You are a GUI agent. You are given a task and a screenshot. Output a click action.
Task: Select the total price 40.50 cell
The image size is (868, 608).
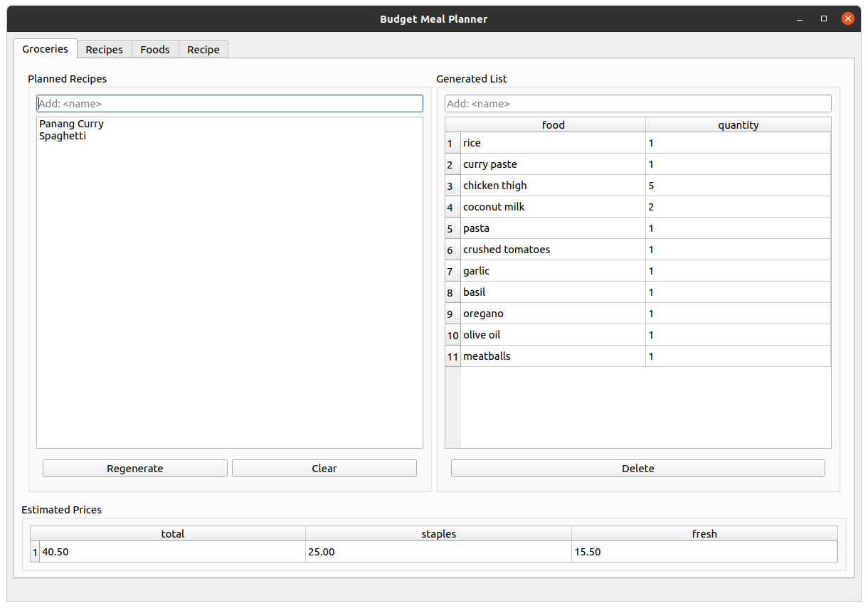pos(172,552)
